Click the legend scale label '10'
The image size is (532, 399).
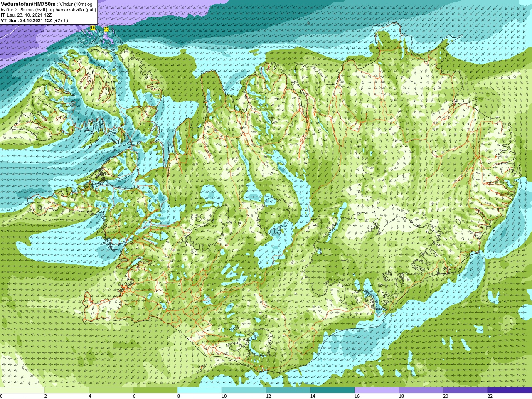pyautogui.click(x=224, y=396)
